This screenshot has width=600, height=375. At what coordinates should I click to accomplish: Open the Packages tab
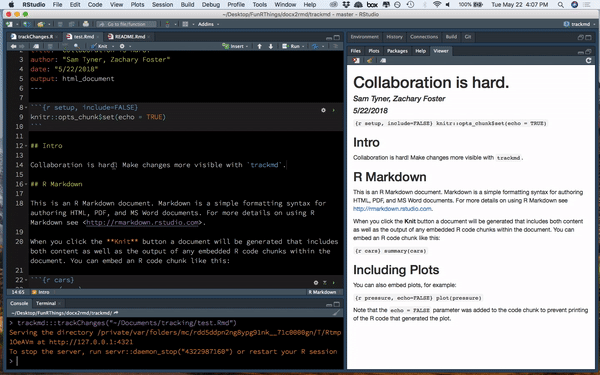(397, 51)
